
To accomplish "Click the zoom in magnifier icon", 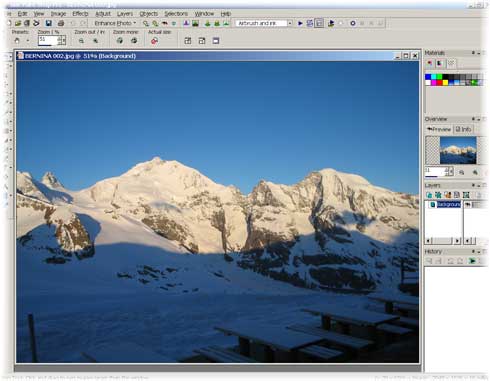I will pos(96,41).
